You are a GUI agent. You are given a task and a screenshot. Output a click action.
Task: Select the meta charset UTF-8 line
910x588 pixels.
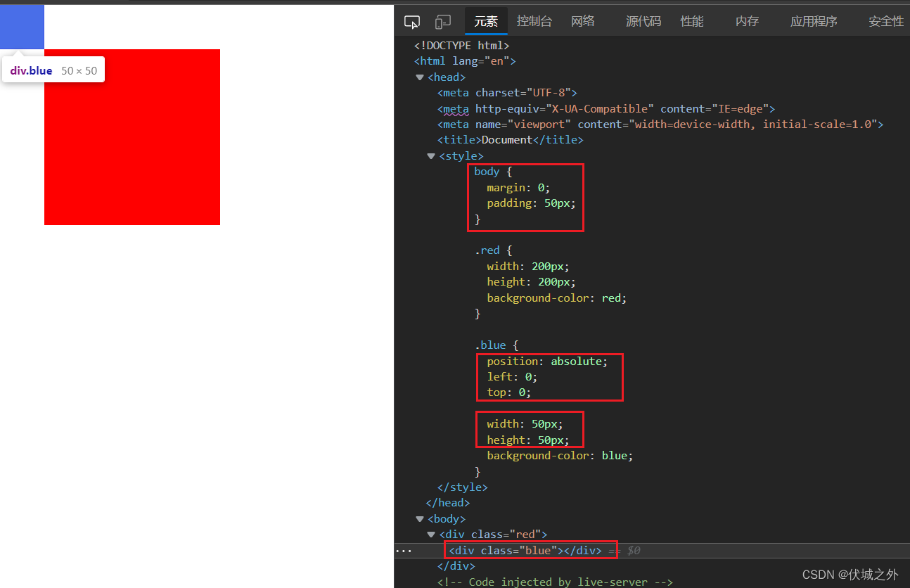pyautogui.click(x=507, y=93)
